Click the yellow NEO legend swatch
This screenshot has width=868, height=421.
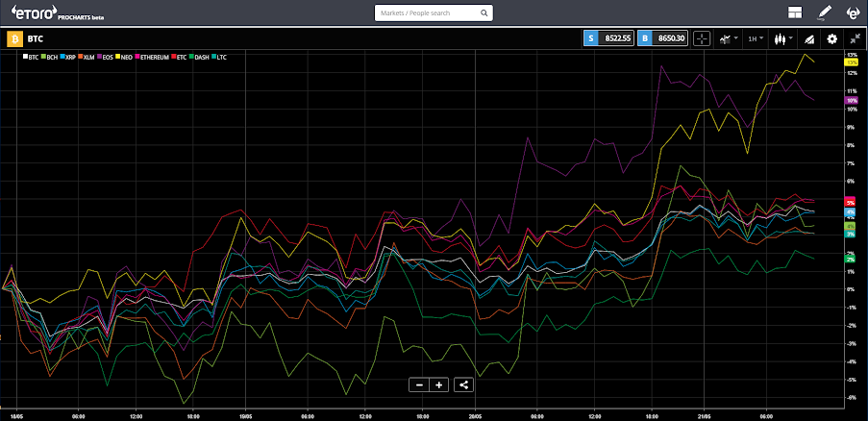[x=117, y=57]
